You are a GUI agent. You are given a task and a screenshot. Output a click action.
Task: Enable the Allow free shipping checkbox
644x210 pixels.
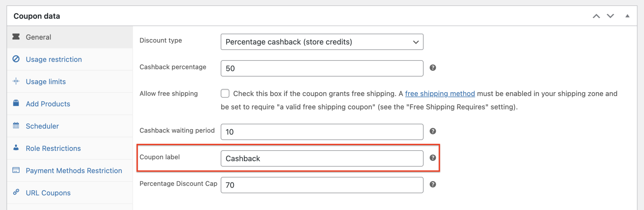pos(225,94)
